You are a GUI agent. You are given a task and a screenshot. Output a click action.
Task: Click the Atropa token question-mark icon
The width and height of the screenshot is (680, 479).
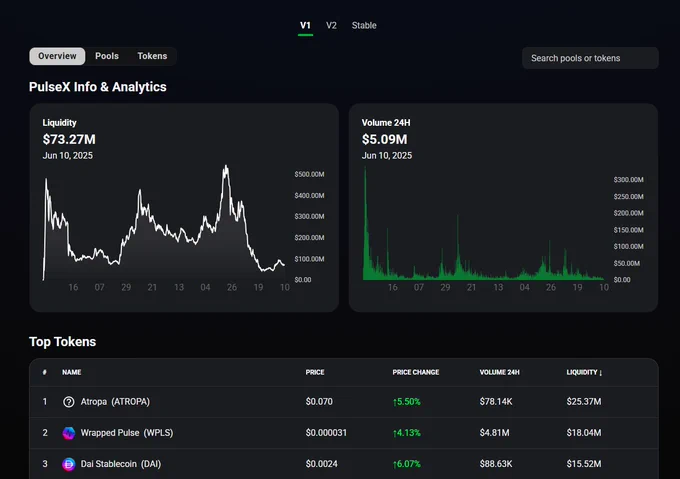(69, 402)
